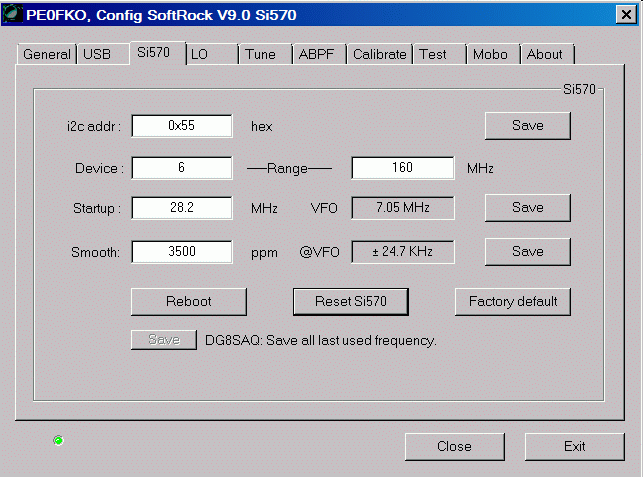643x477 pixels.
Task: Save the i2c address setting
Action: 528,126
